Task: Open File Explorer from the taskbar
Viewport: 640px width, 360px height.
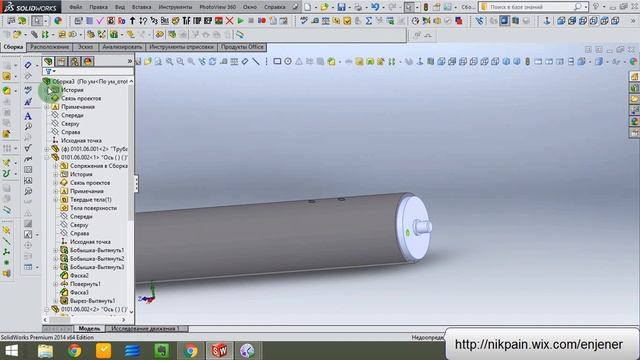Action: (x=45, y=351)
